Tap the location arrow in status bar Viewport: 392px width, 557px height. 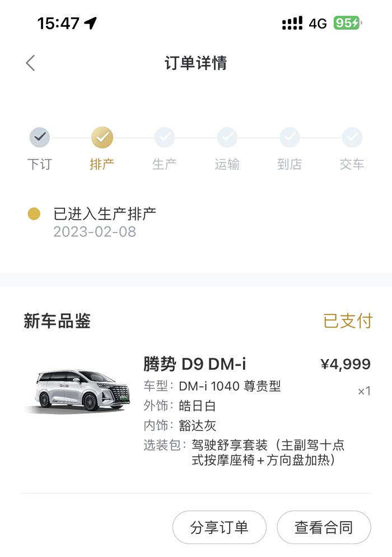tap(90, 23)
